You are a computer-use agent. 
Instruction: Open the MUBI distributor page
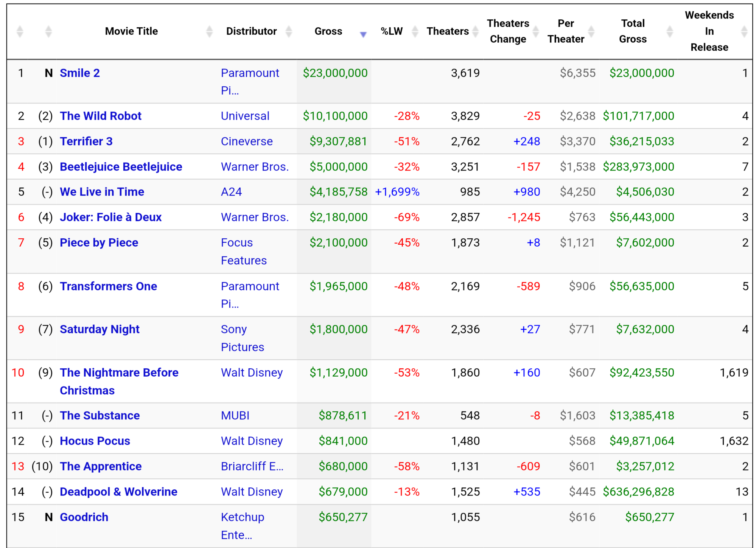[x=235, y=415]
